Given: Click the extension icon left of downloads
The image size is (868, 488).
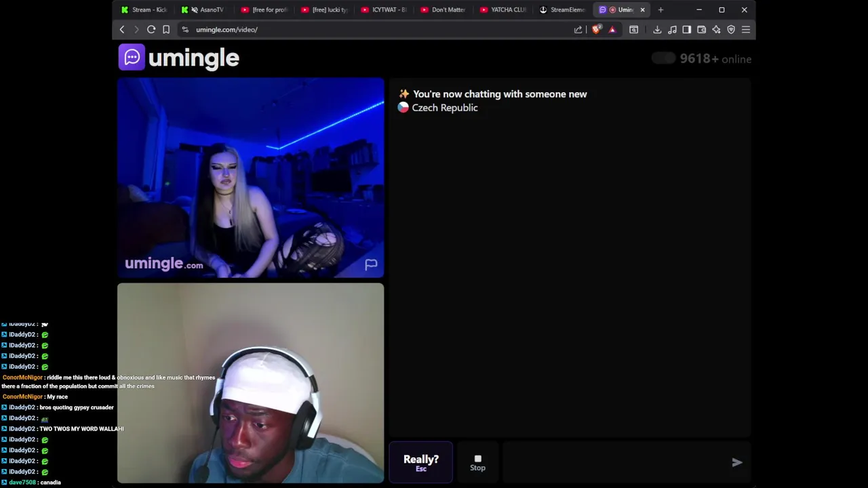Looking at the screenshot, I should coord(634,30).
